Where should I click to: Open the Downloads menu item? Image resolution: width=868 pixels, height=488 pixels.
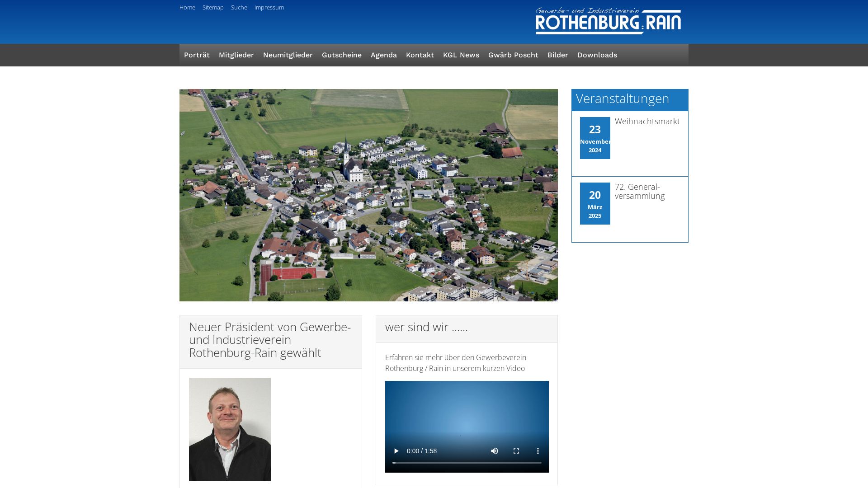tap(597, 55)
